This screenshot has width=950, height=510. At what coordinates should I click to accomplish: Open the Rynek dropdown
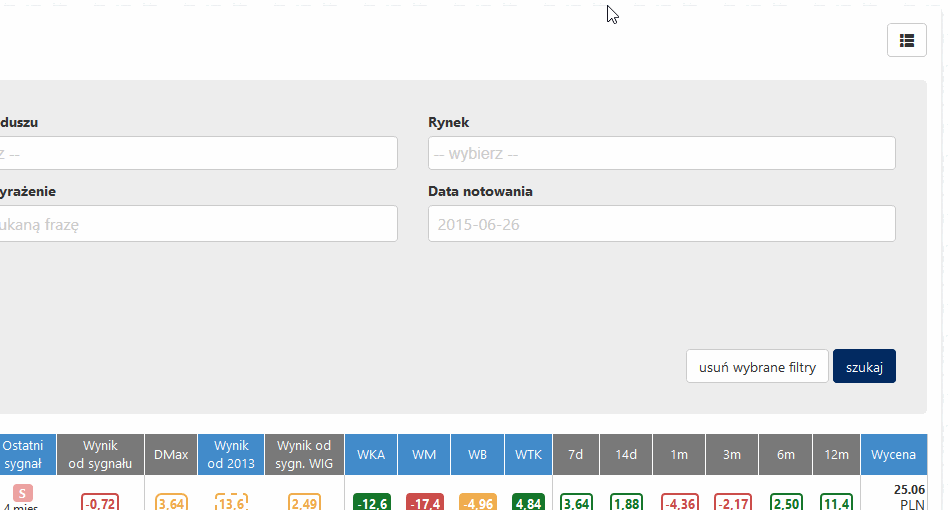click(x=661, y=154)
